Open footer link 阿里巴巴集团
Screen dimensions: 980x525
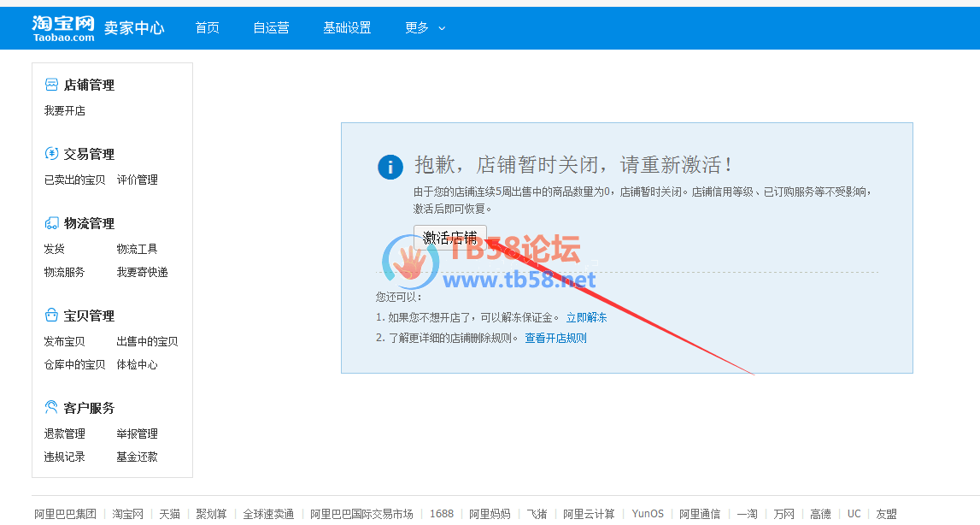point(65,514)
